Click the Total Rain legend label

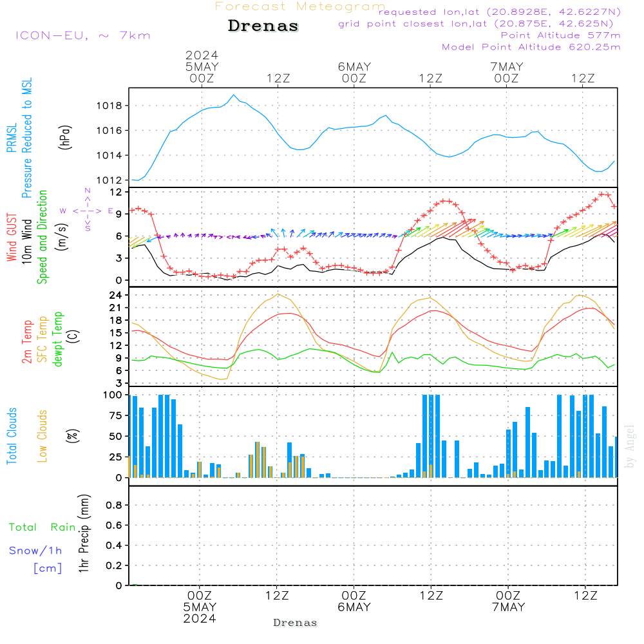click(43, 527)
